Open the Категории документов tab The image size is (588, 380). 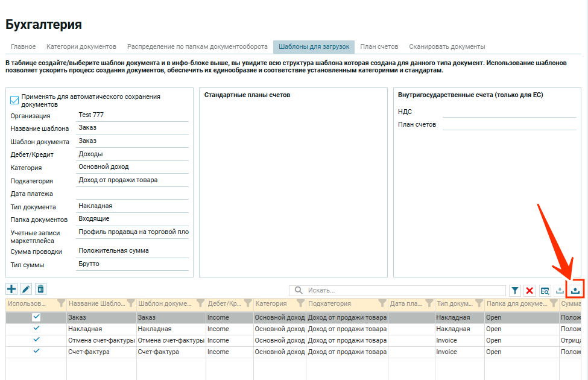pos(81,46)
